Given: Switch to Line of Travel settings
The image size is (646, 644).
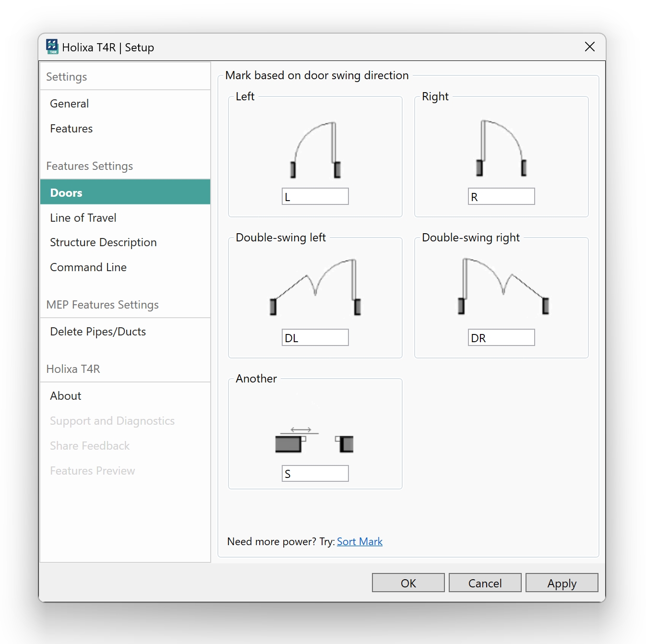Looking at the screenshot, I should click(x=83, y=218).
